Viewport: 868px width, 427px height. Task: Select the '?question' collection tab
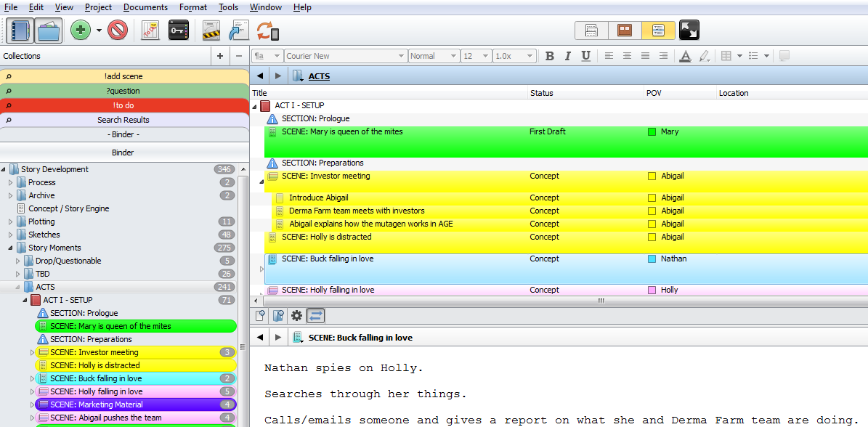(x=124, y=91)
